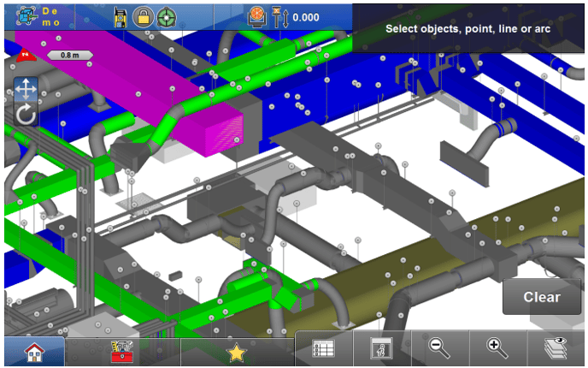Open the Demo job icon
Viewport: 588px width, 368px height.
[38, 16]
